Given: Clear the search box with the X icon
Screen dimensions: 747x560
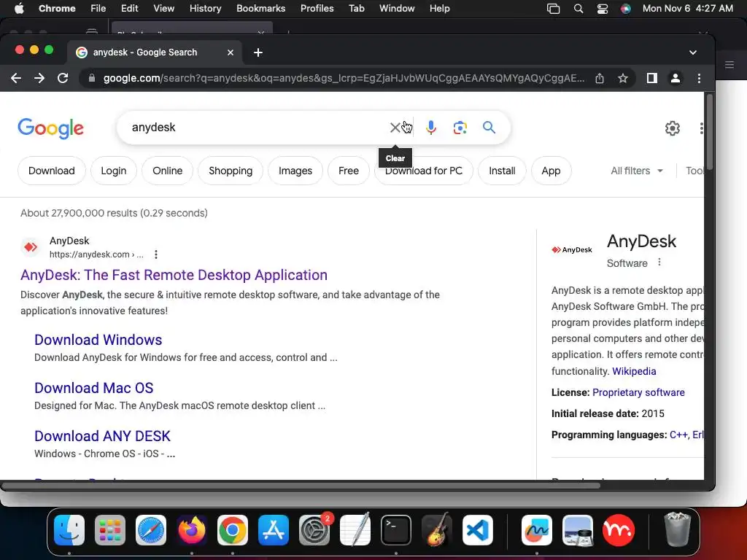Looking at the screenshot, I should 395,128.
